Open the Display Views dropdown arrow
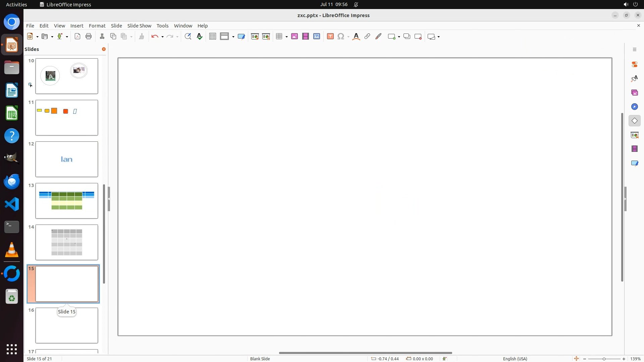 pos(233,37)
